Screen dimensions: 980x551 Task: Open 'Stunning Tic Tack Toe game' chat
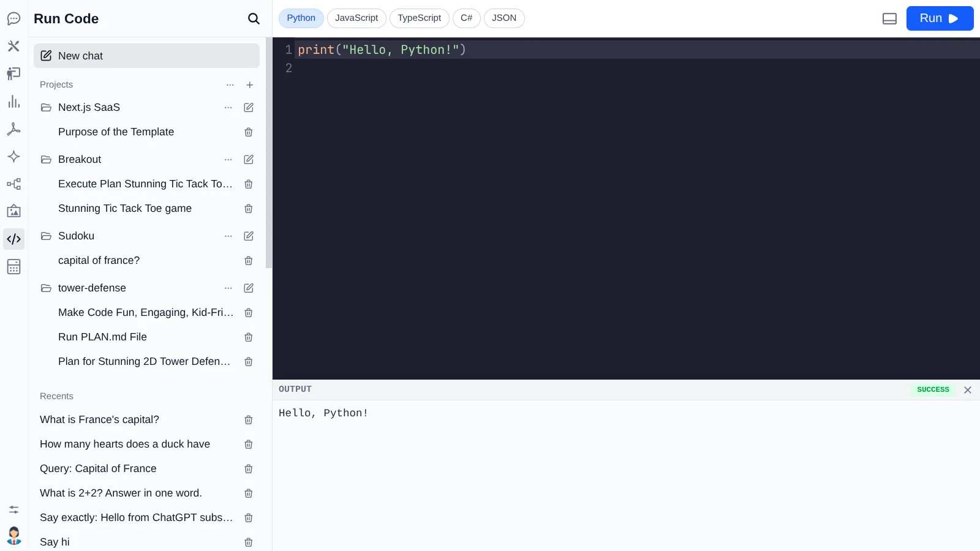[125, 209]
